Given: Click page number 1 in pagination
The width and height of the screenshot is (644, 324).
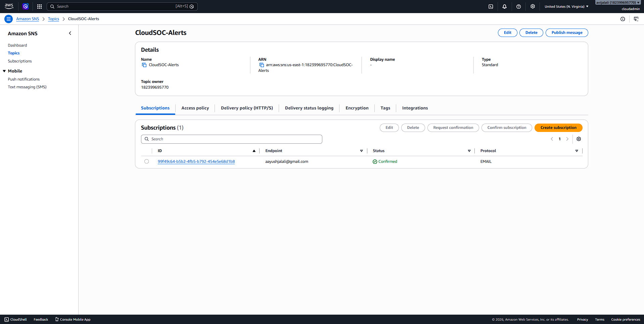Looking at the screenshot, I should point(560,139).
